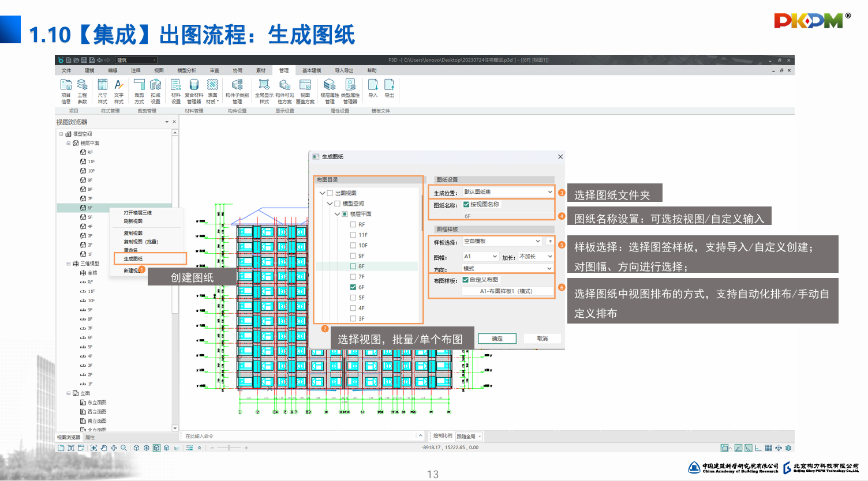
Task: Click the zoom slider in bottom toolbar
Action: [229, 448]
